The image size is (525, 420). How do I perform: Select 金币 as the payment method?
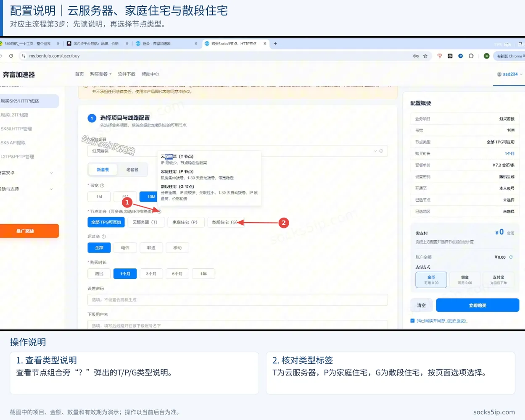(431, 280)
